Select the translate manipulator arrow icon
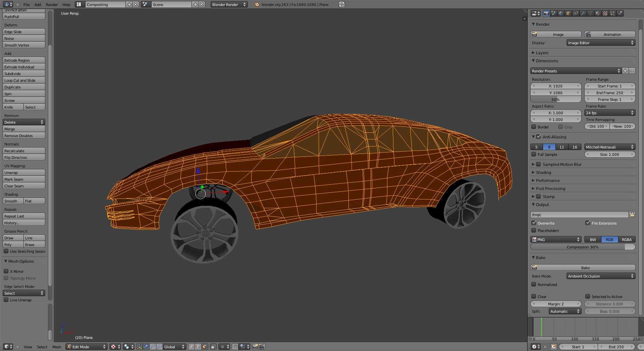 [146, 347]
